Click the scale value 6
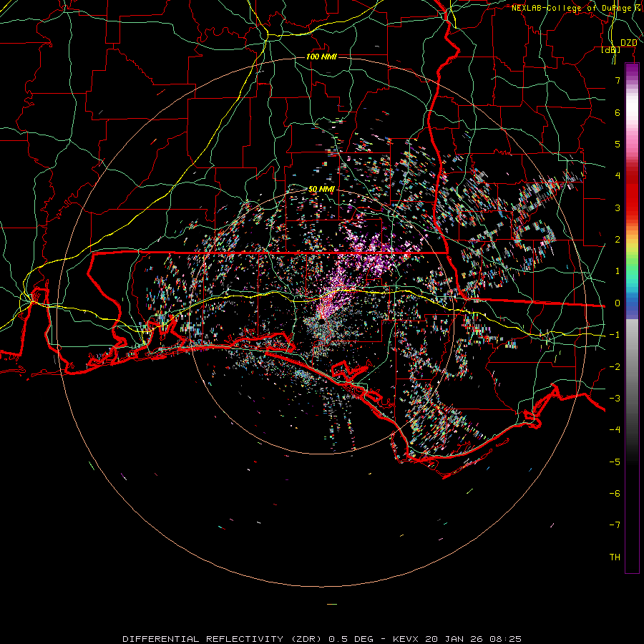The height and width of the screenshot is (644, 644). (x=618, y=112)
